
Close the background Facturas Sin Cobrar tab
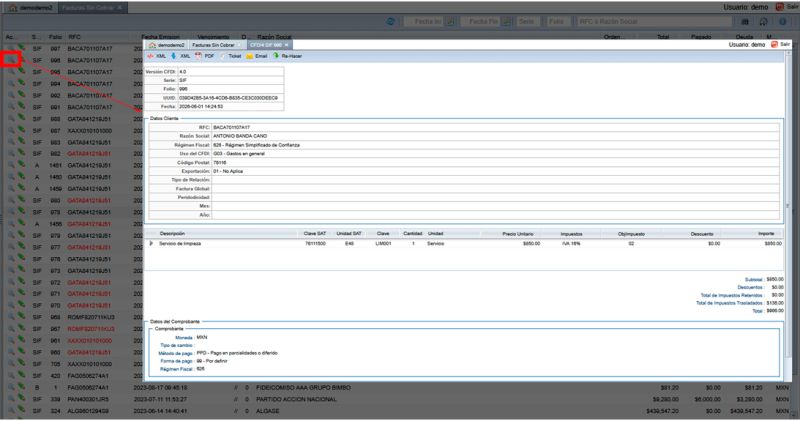coord(120,8)
